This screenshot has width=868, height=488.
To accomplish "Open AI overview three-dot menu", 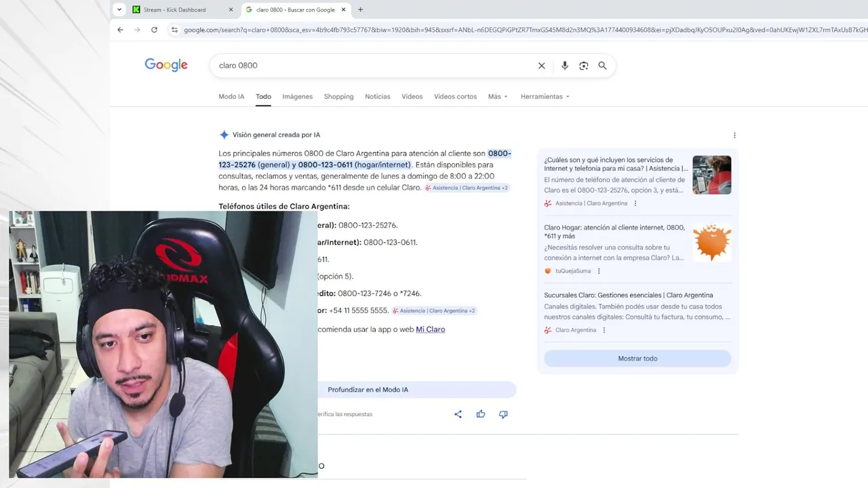I will click(734, 135).
